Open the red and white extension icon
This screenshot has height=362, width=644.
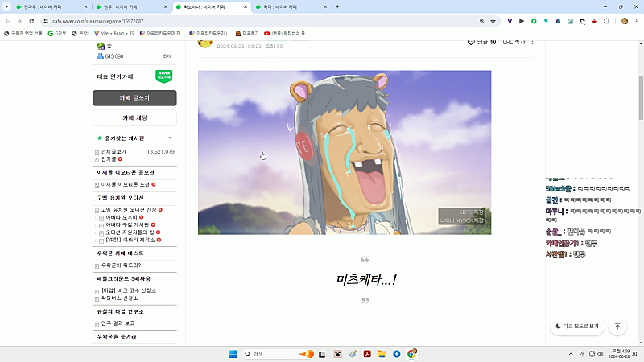(x=594, y=21)
